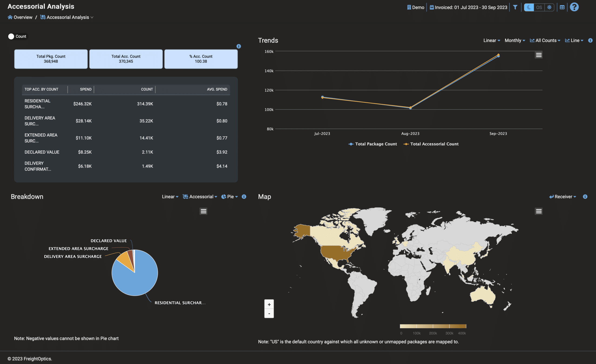Toggle the Count switch above the summary cards
The image size is (596, 364).
point(11,36)
